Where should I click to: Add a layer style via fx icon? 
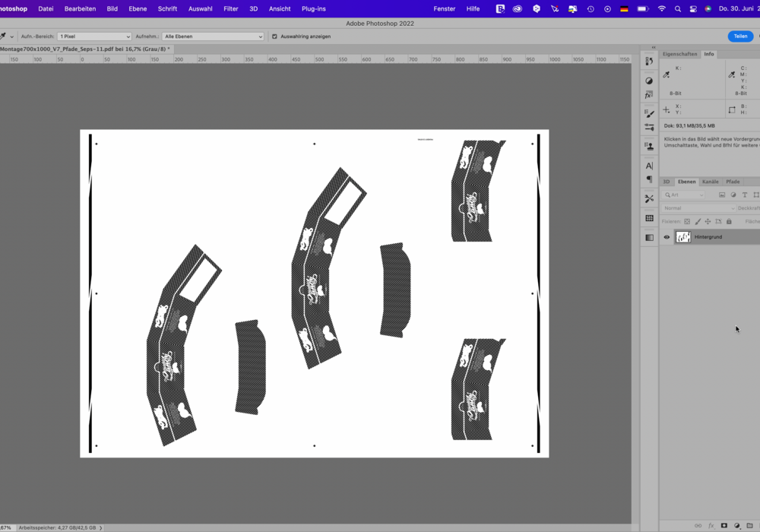coord(711,526)
